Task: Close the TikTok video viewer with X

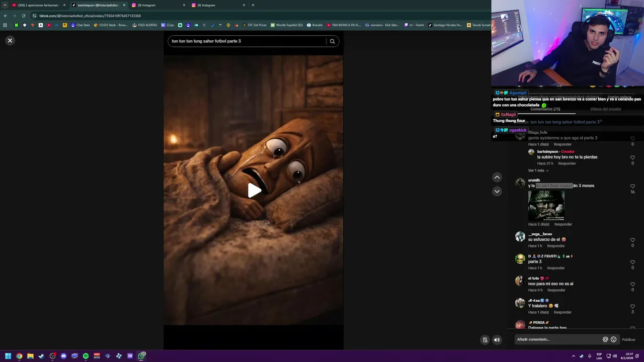Action: coord(10,40)
